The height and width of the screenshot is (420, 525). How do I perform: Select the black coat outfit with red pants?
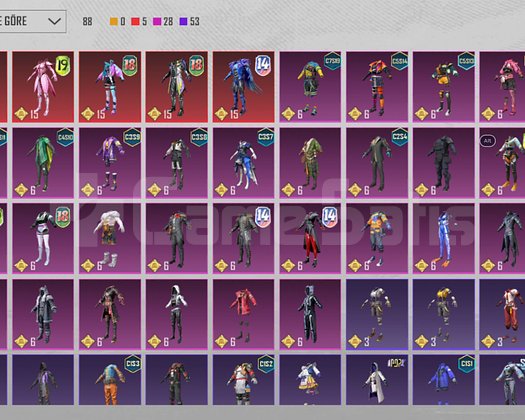click(x=310, y=238)
